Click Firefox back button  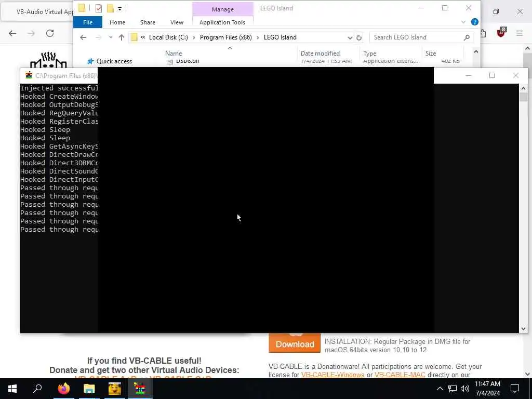pos(12,33)
